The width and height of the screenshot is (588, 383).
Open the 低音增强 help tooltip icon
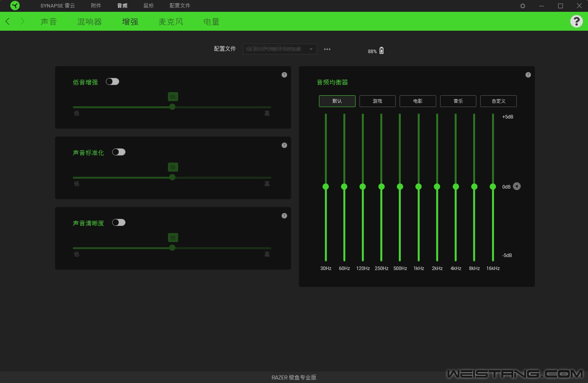[284, 74]
